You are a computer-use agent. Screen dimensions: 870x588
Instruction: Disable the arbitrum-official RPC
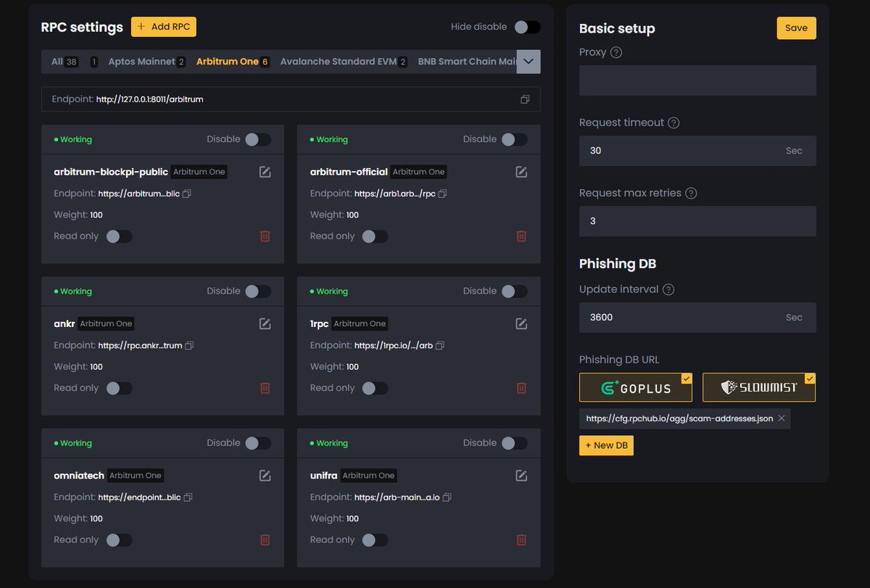515,138
